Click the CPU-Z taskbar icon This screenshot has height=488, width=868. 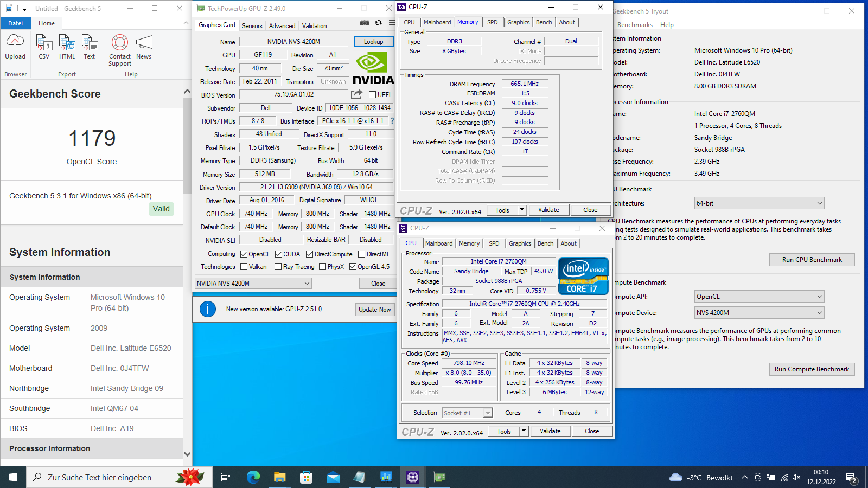coord(413,477)
